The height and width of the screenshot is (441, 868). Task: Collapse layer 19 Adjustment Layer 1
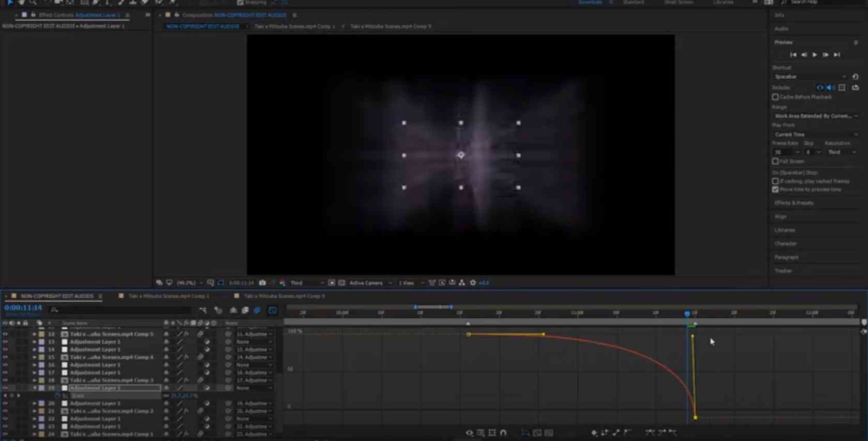point(35,388)
